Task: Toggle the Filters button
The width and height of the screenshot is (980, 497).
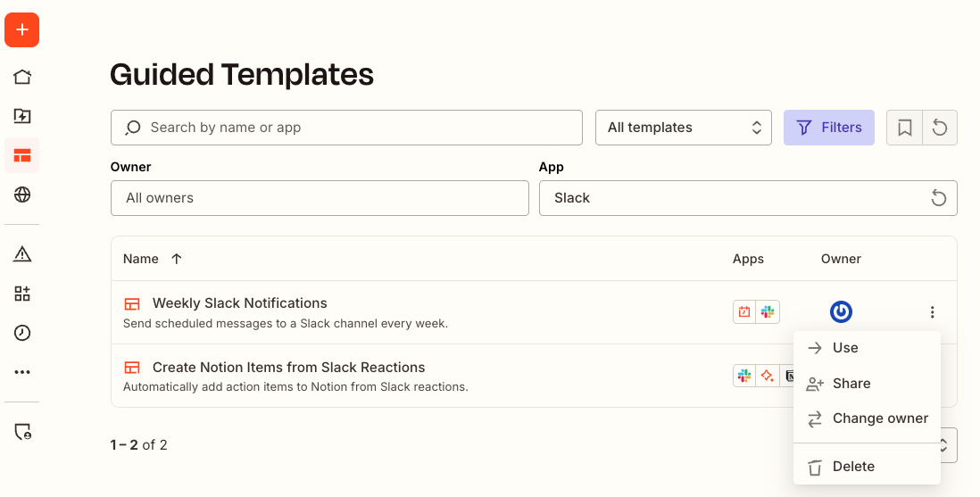Action: coord(828,128)
